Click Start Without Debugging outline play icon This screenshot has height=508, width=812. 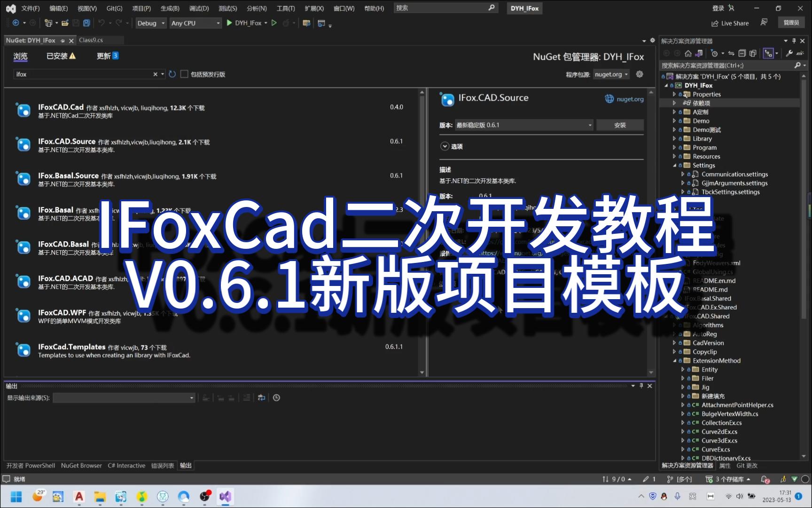click(274, 23)
